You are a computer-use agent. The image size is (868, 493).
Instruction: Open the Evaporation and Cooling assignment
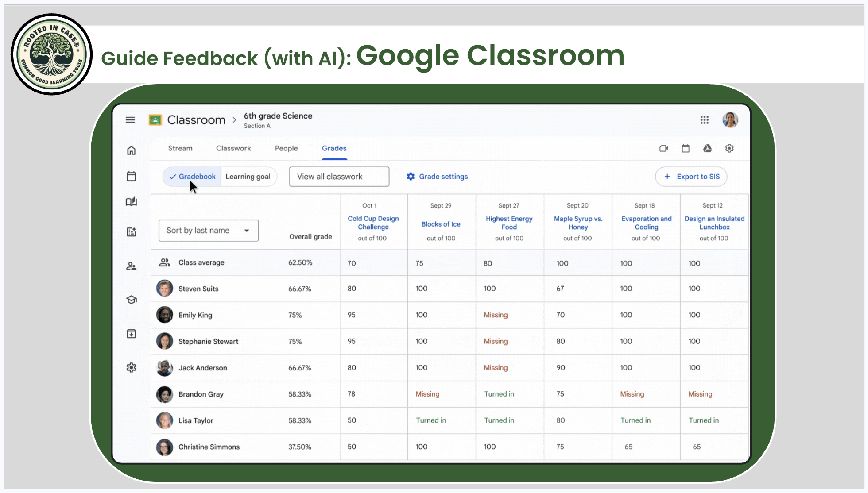pyautogui.click(x=647, y=223)
